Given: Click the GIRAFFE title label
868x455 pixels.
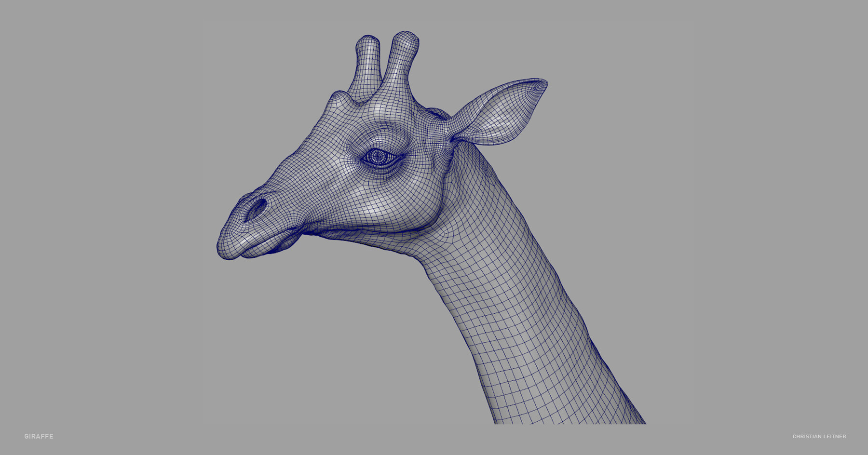Looking at the screenshot, I should (x=39, y=435).
